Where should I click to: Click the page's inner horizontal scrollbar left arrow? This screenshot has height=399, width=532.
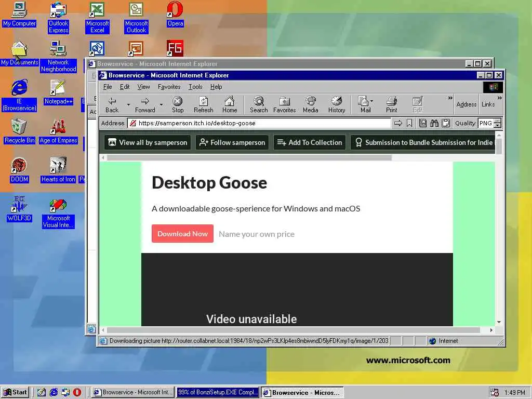(103, 158)
